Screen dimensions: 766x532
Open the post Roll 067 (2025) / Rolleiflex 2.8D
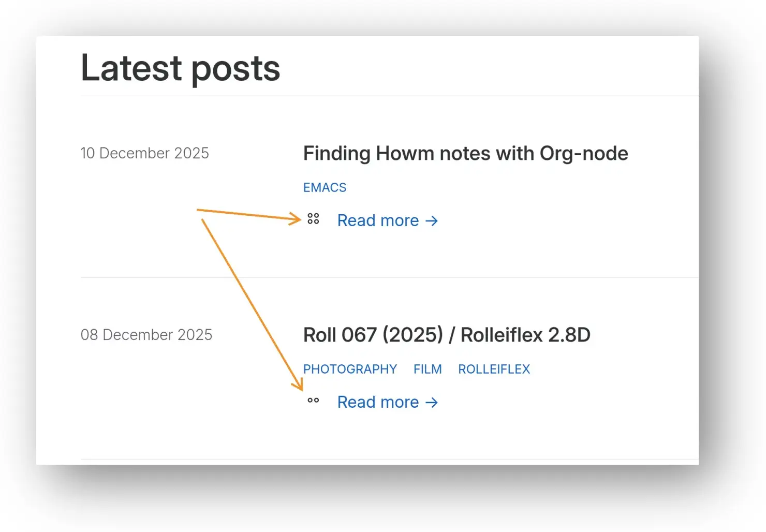pos(447,335)
